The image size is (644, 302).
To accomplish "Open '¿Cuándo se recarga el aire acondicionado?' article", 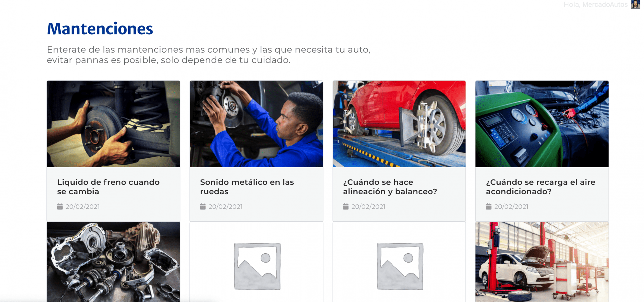I will coord(541,187).
